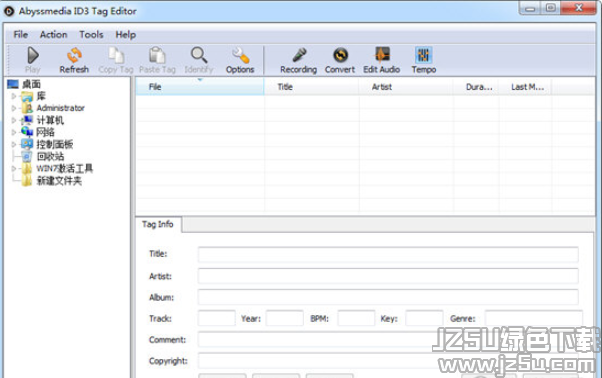The width and height of the screenshot is (602, 378).
Task: Launch the Edit Audio tool
Action: click(x=382, y=56)
